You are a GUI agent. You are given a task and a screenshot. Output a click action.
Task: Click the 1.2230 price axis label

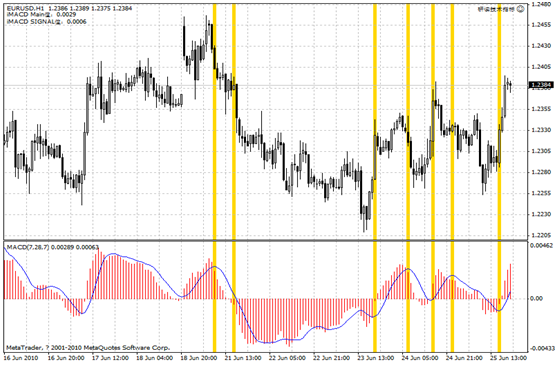[541, 214]
